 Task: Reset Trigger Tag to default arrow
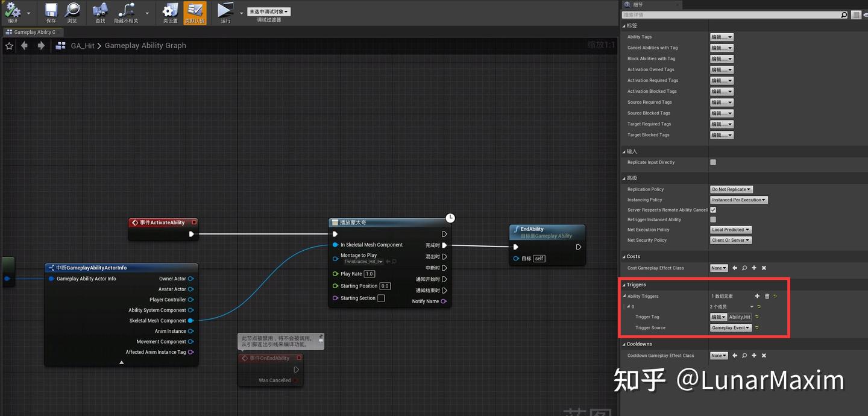tap(757, 317)
